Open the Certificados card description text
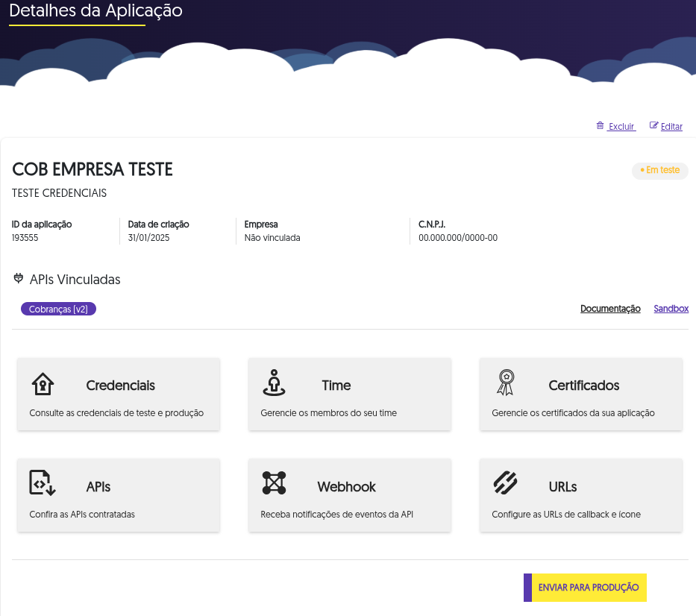Screen dimensions: 696x616 click(x=573, y=412)
